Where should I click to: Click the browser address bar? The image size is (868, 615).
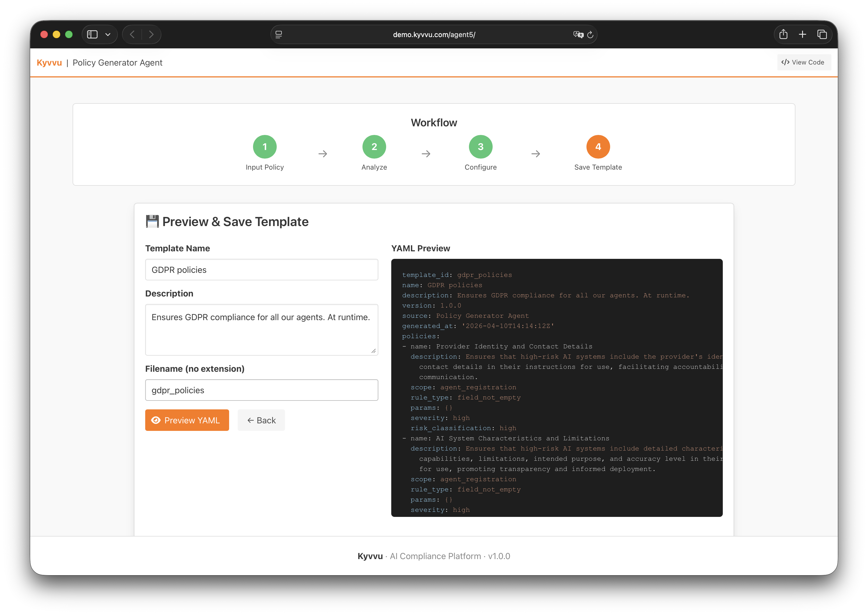click(x=434, y=34)
